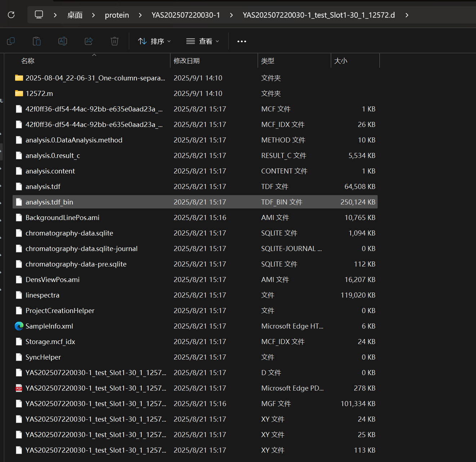Select the 12572.m folder icon
476x462 pixels.
click(x=19, y=93)
